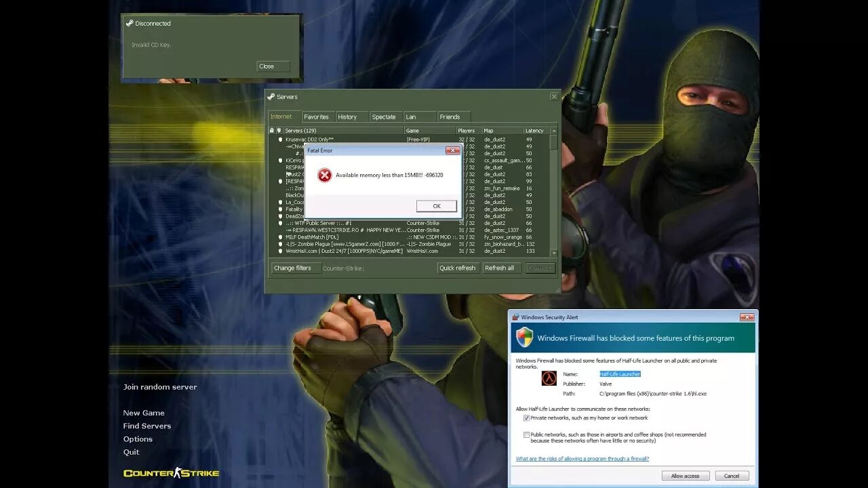Click the Counter-Strike logo at the bottom left
The height and width of the screenshot is (488, 868).
pos(171,473)
